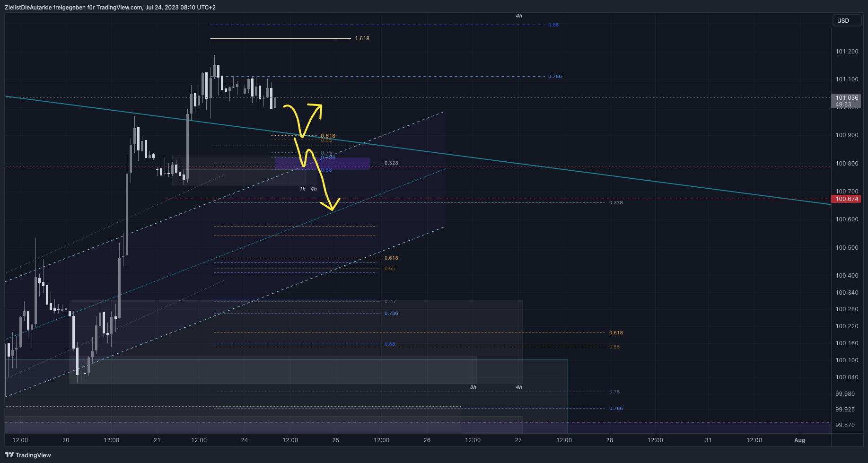Viewport: 868px width, 463px height.
Task: Click the 31 date on time axis
Action: point(708,440)
